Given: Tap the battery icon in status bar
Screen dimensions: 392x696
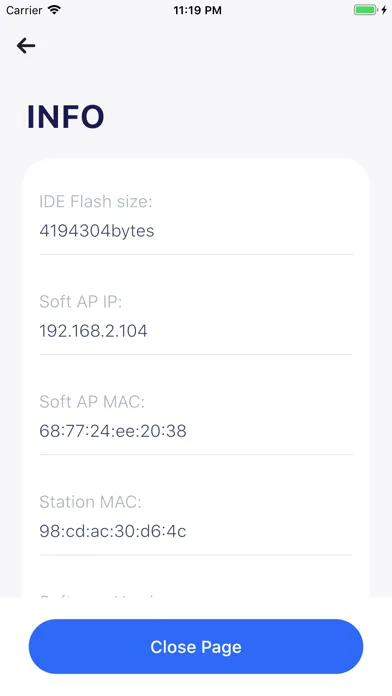Looking at the screenshot, I should pos(365,10).
